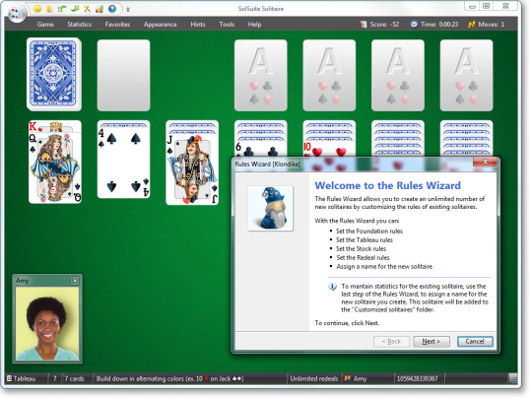Viewport: 532px width, 399px height.
Task: Click the crossed tools toolbar icon
Action: click(x=87, y=9)
